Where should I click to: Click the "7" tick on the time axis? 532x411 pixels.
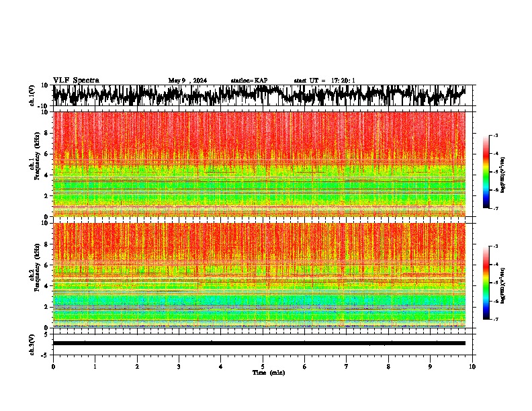[347, 367]
